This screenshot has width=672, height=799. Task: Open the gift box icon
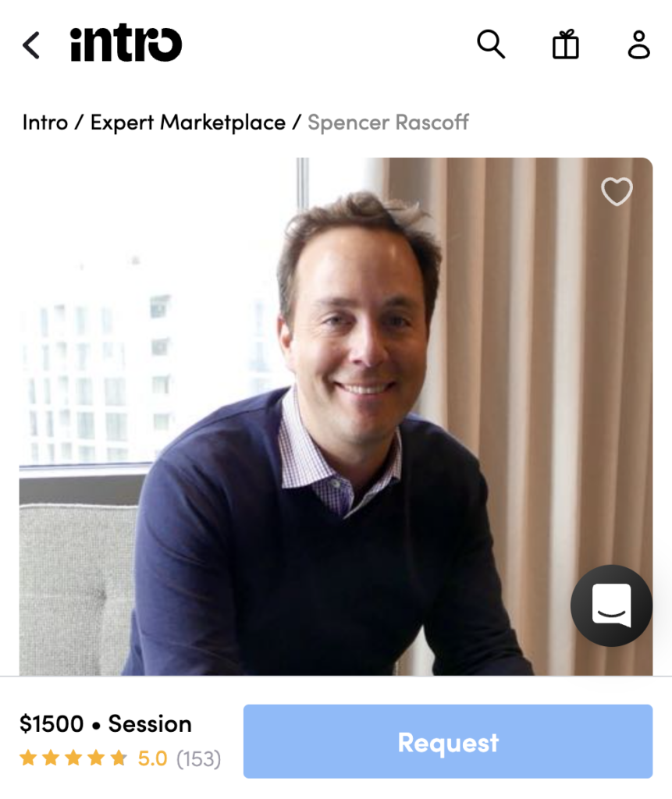click(x=565, y=44)
